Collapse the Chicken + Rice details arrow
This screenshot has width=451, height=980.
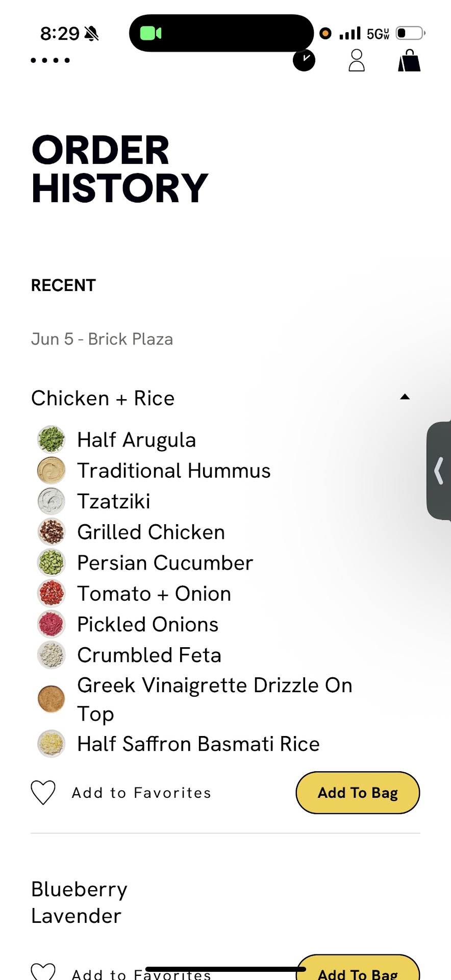405,397
